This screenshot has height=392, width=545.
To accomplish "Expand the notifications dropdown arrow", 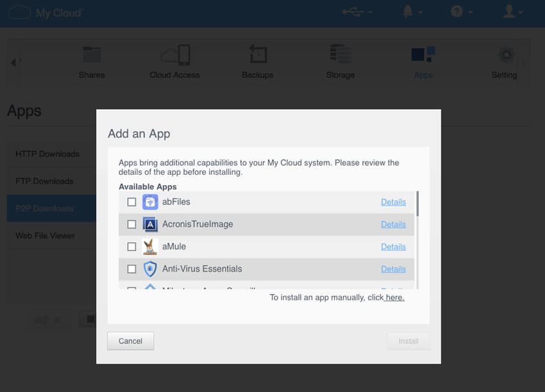I will [x=420, y=13].
